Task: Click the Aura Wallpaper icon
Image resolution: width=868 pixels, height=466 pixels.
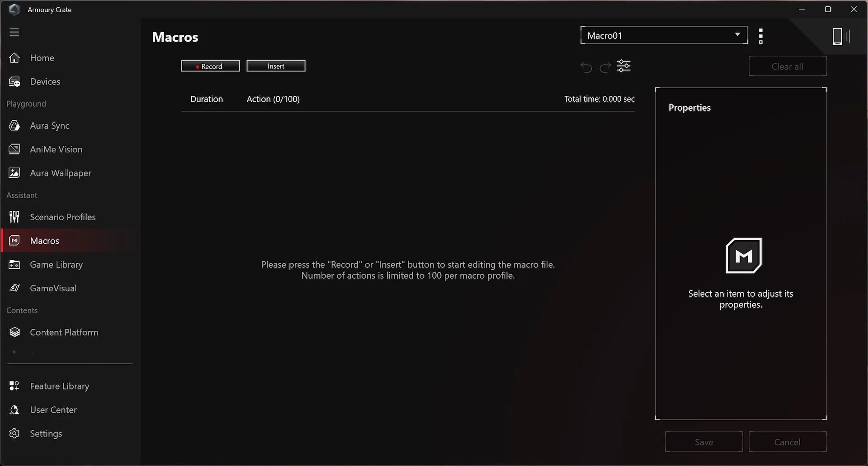Action: (x=14, y=173)
